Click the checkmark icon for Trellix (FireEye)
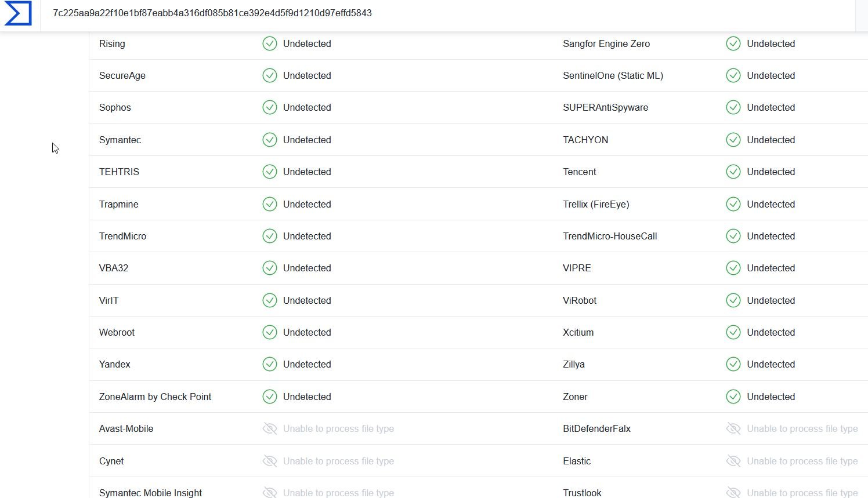This screenshot has width=868, height=498. tap(733, 204)
